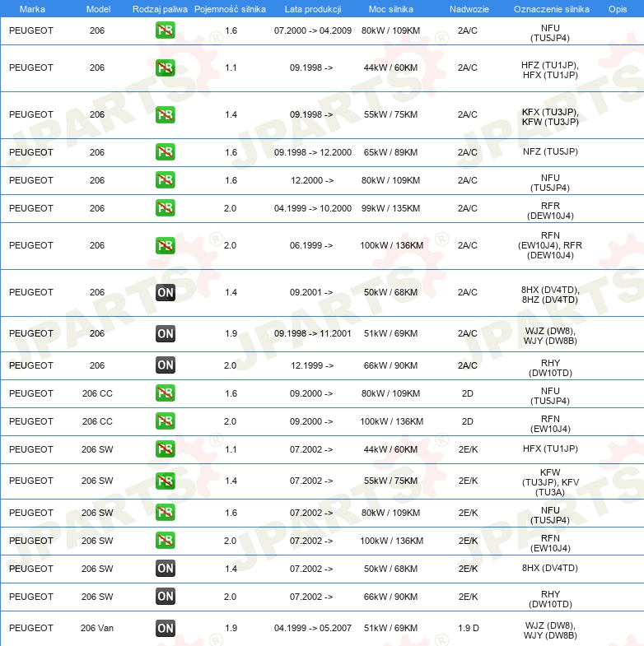
Task: Click the Moc silnika column header
Action: [x=391, y=9]
